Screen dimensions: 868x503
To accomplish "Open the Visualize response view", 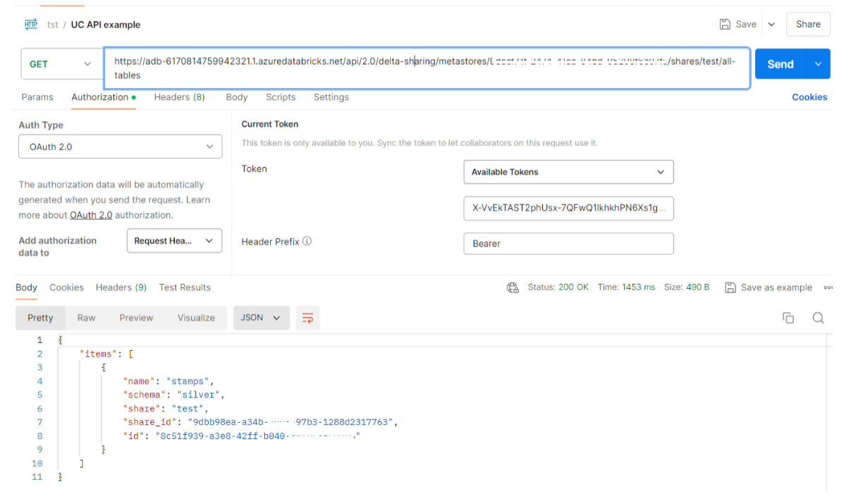I will [x=196, y=318].
